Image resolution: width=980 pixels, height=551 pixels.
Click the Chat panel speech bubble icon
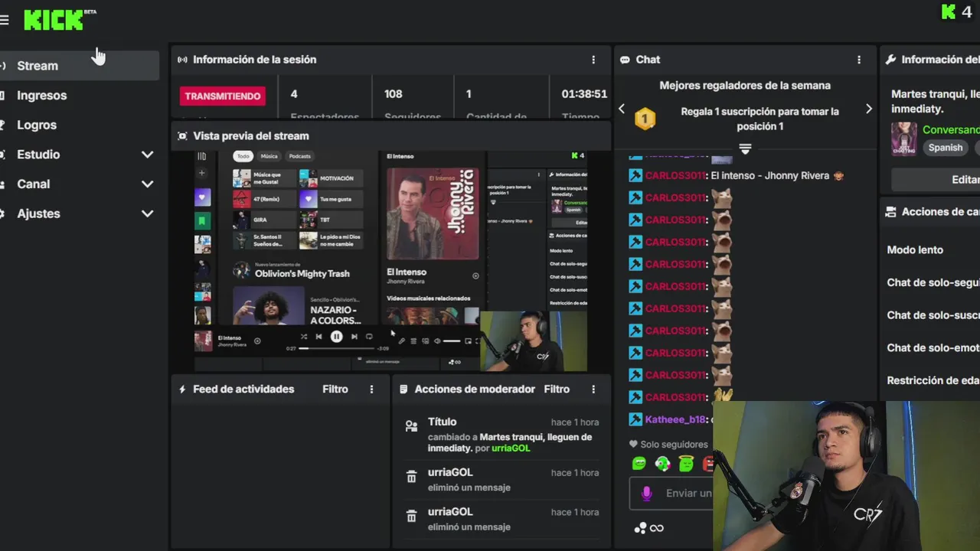click(625, 60)
